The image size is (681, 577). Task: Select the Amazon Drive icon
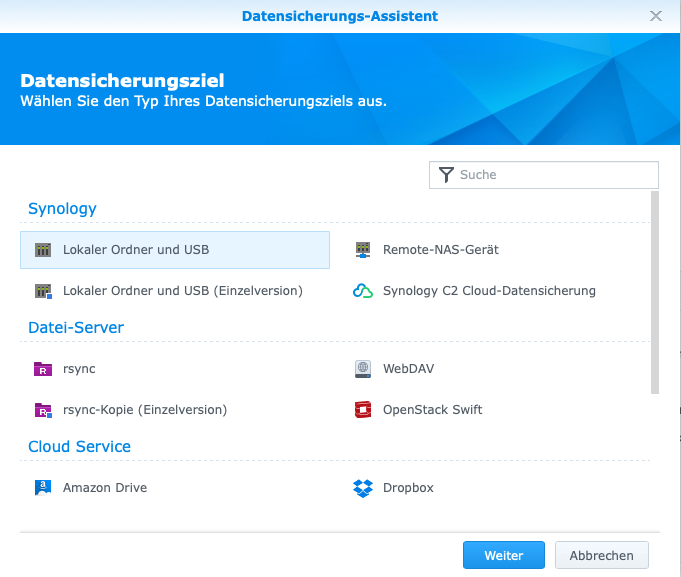click(43, 488)
